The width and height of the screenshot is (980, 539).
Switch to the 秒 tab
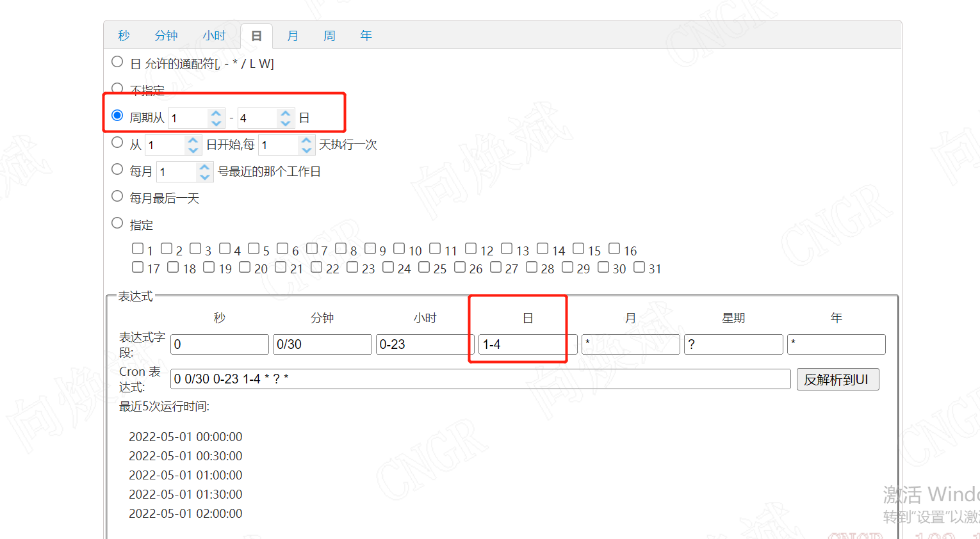[x=123, y=35]
